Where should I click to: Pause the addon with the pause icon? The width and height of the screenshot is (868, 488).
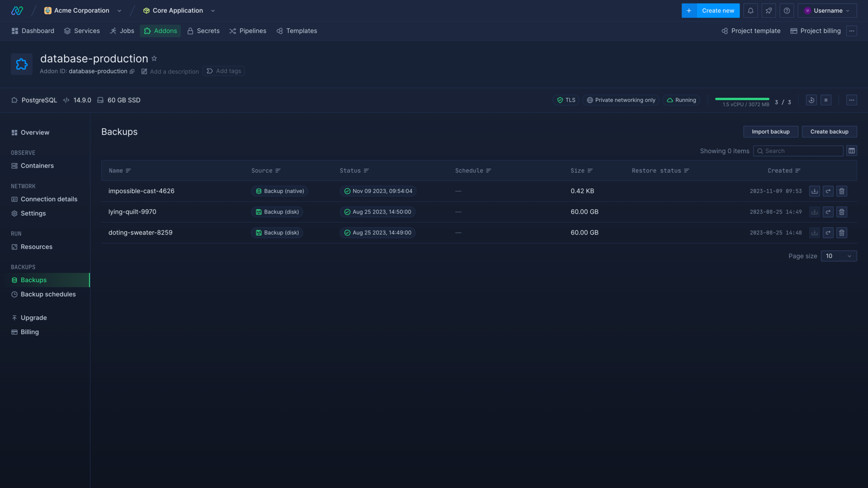click(826, 100)
